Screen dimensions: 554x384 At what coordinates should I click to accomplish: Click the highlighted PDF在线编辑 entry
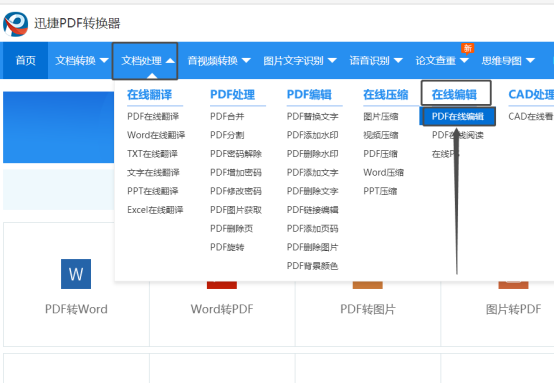[x=458, y=116]
